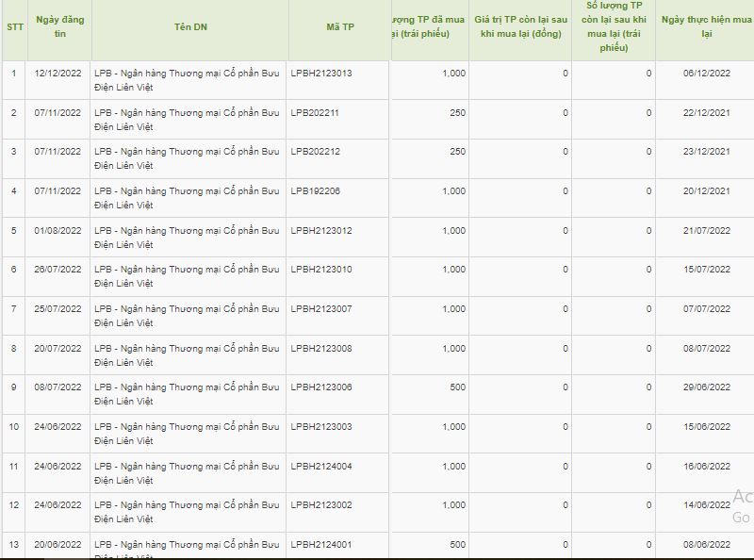Click posting date 12/12/2022
The image size is (754, 560).
pyautogui.click(x=58, y=74)
